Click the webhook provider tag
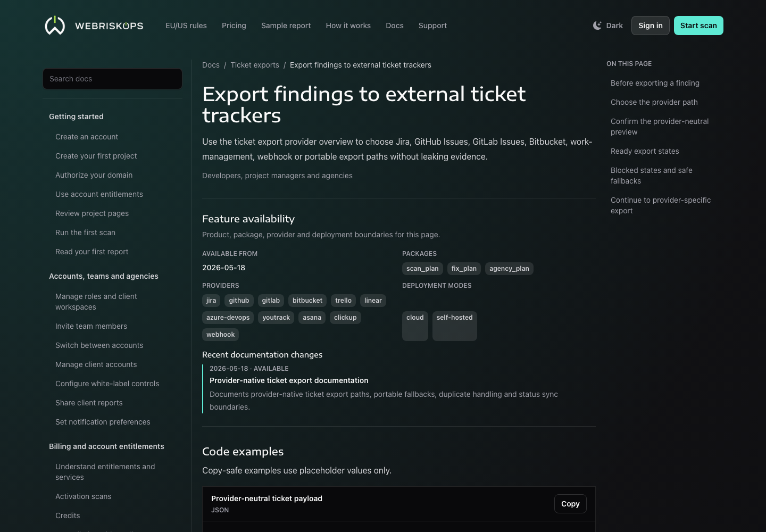 pos(220,335)
